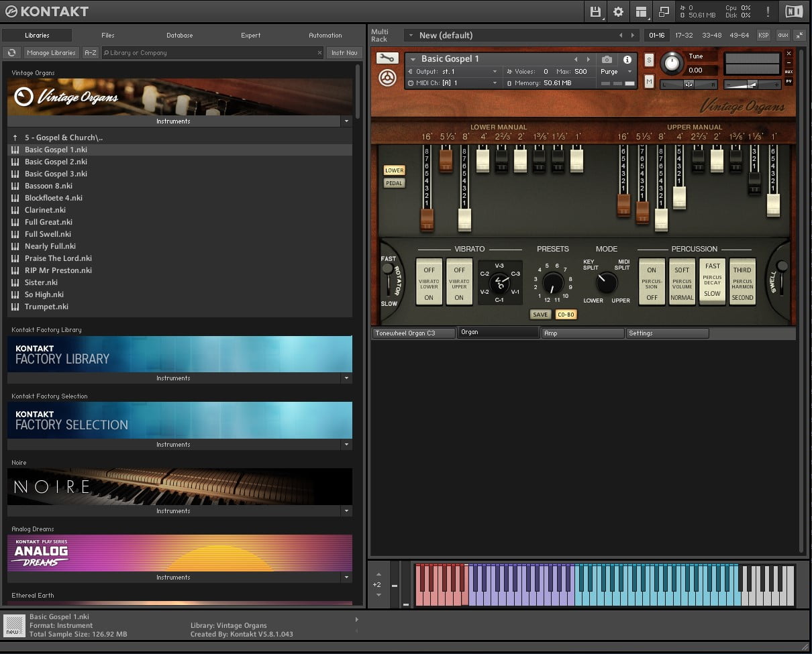Switch to the Expert tab
Viewport: 812px width, 654px height.
251,36
